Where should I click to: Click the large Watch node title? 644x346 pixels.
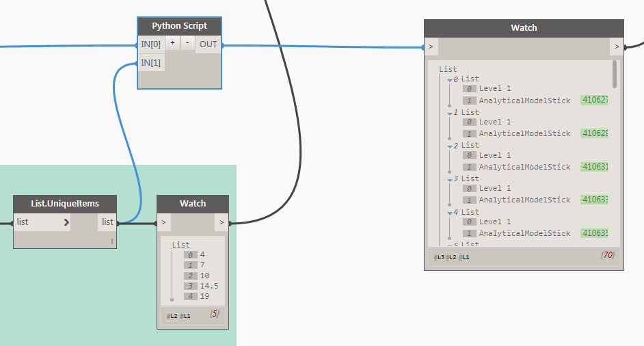524,28
